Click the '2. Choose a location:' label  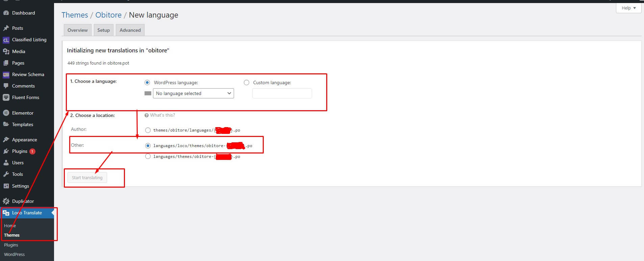pyautogui.click(x=93, y=115)
